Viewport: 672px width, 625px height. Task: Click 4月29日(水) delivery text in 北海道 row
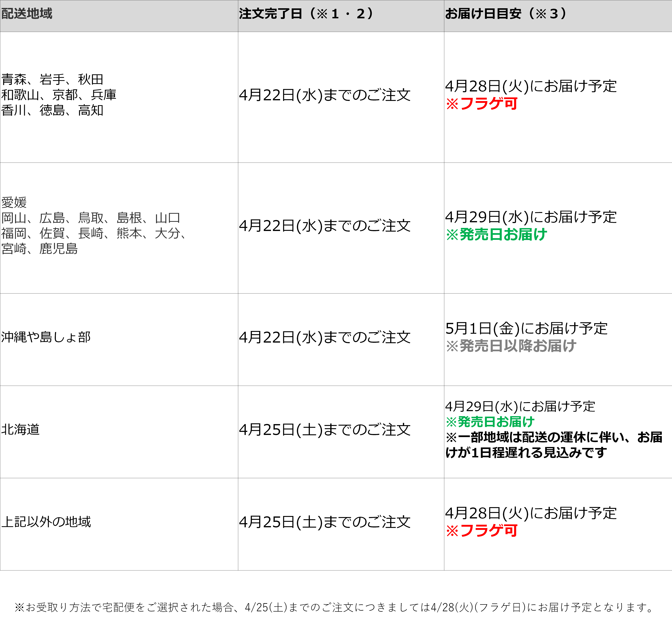[520, 407]
